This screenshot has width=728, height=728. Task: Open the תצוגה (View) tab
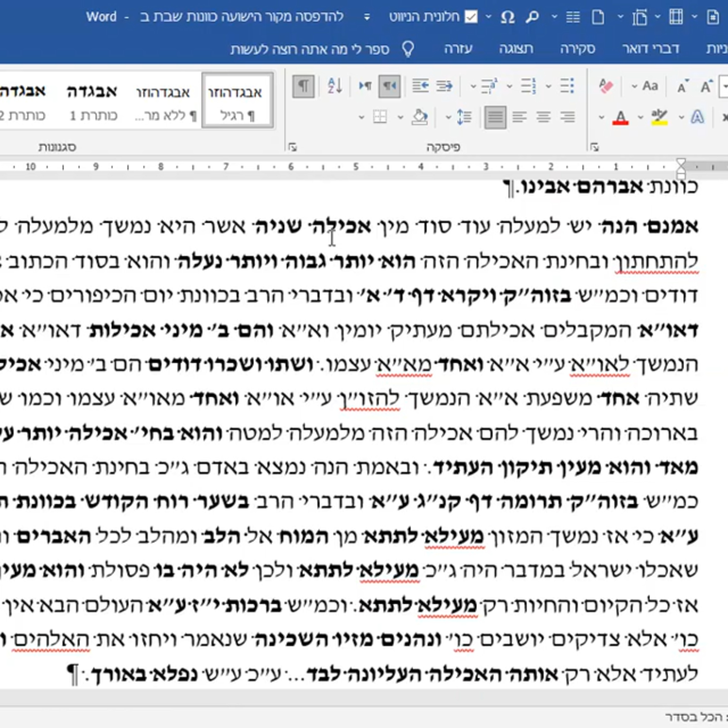pos(516,49)
